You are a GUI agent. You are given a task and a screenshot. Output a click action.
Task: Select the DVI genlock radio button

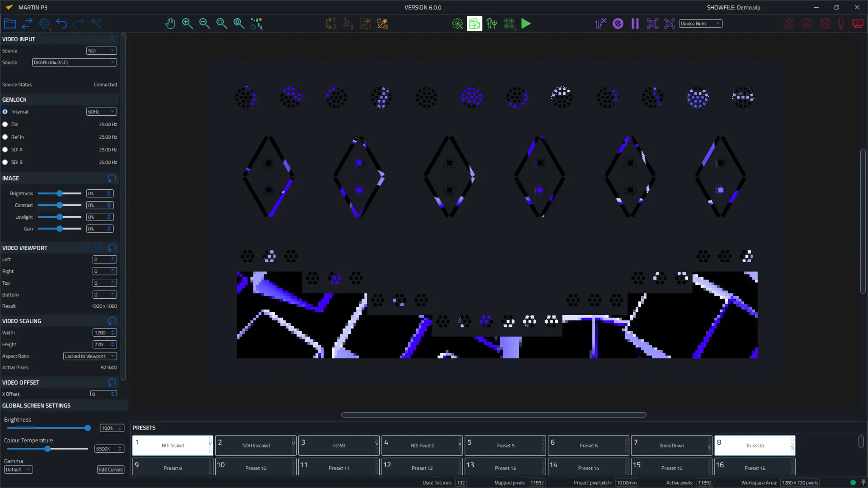(x=5, y=125)
